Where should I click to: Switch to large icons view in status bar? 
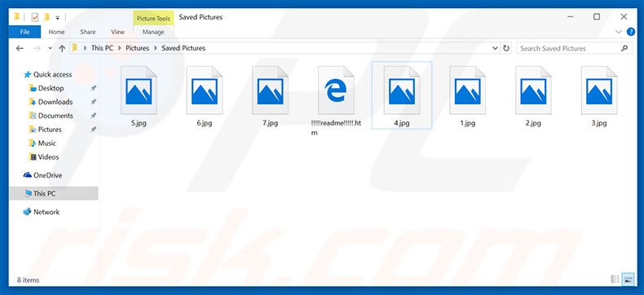[628, 280]
